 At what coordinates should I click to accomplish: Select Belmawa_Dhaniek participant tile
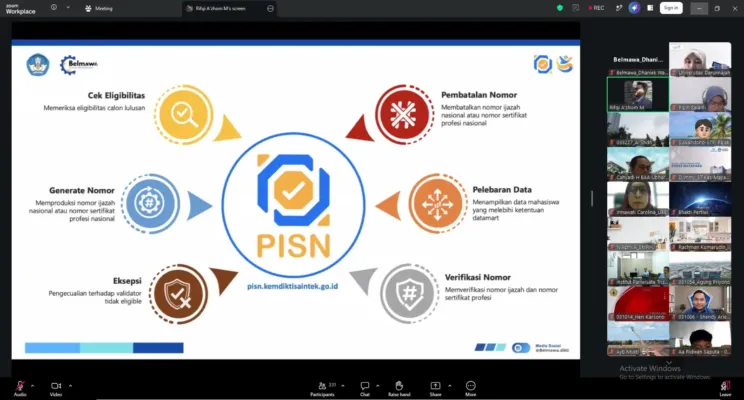[x=638, y=59]
